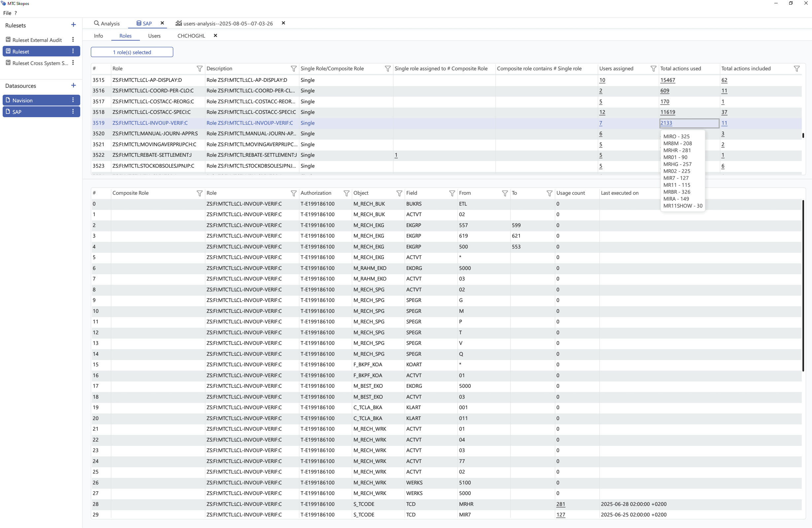Filter the Composite Role column in lower table

[200, 193]
